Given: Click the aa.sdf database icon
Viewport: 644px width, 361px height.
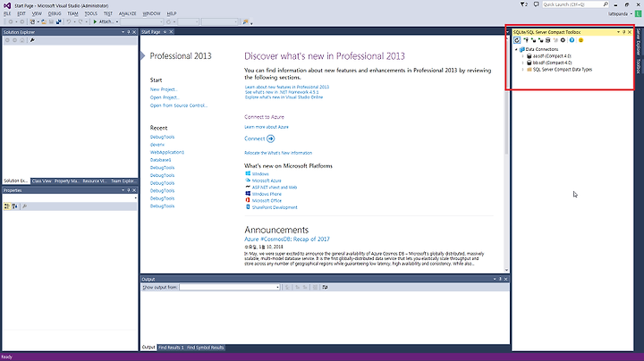Looking at the screenshot, I should [x=529, y=55].
